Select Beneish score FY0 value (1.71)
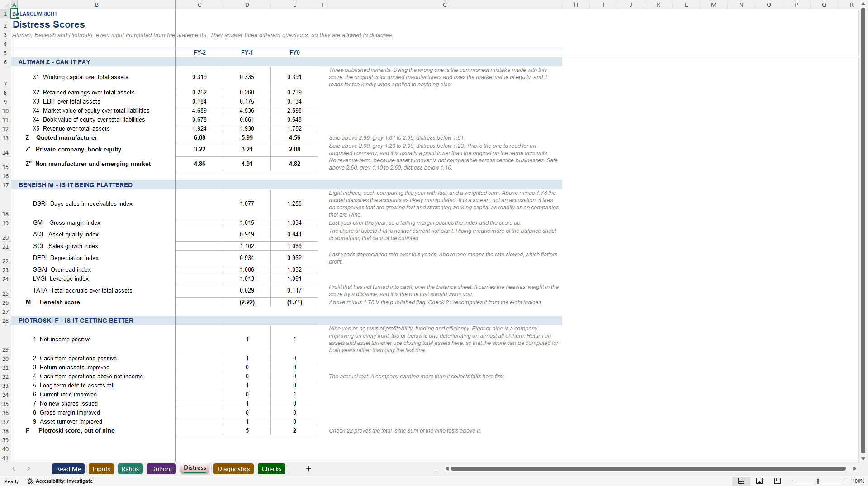This screenshot has width=868, height=486. pos(294,302)
